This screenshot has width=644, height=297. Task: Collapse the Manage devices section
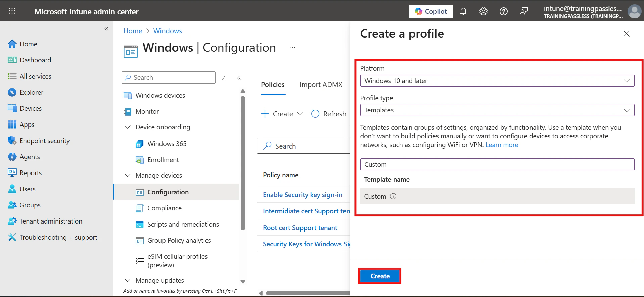click(128, 175)
